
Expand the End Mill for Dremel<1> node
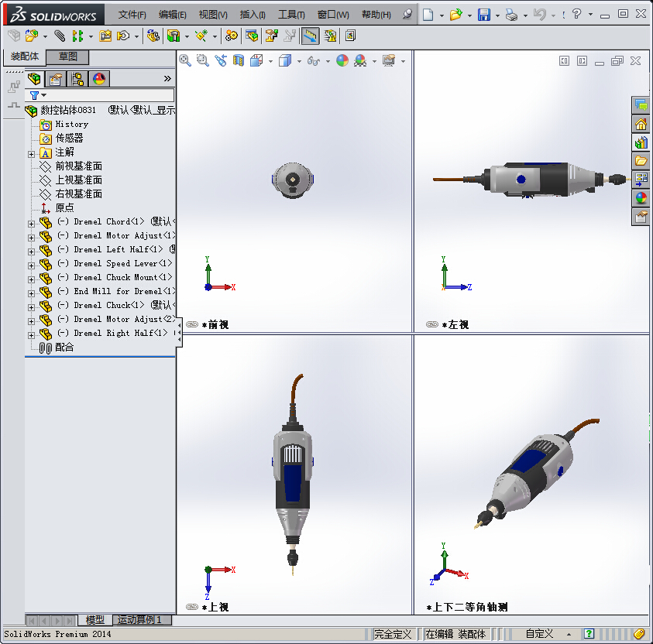(x=31, y=293)
